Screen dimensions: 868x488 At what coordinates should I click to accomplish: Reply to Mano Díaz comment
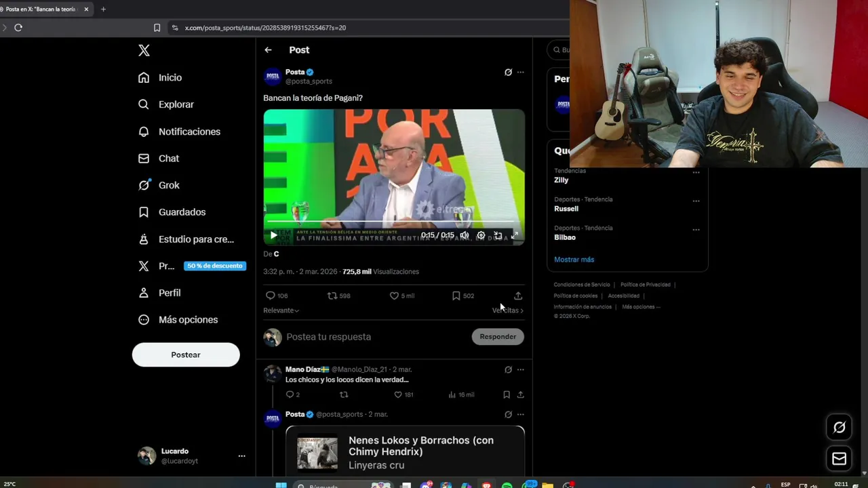coord(292,394)
